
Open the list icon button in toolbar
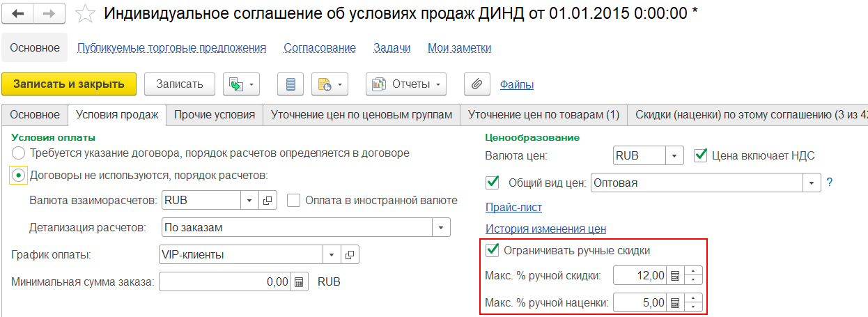(290, 84)
